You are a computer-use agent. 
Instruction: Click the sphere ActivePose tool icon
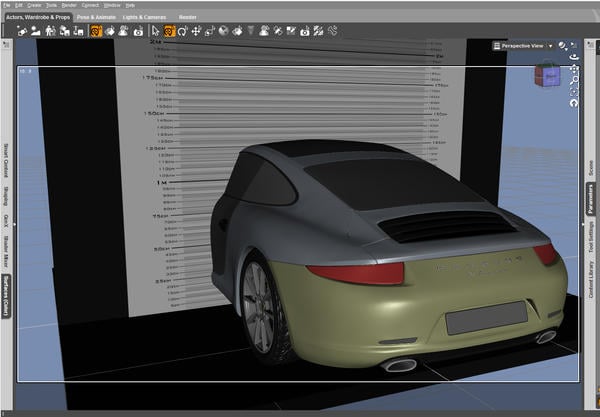(223, 31)
